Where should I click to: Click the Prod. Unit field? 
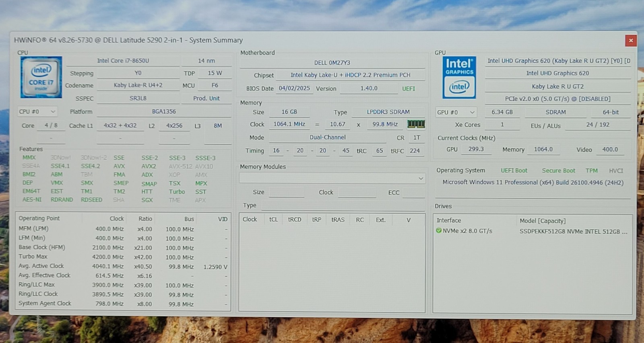click(x=206, y=98)
